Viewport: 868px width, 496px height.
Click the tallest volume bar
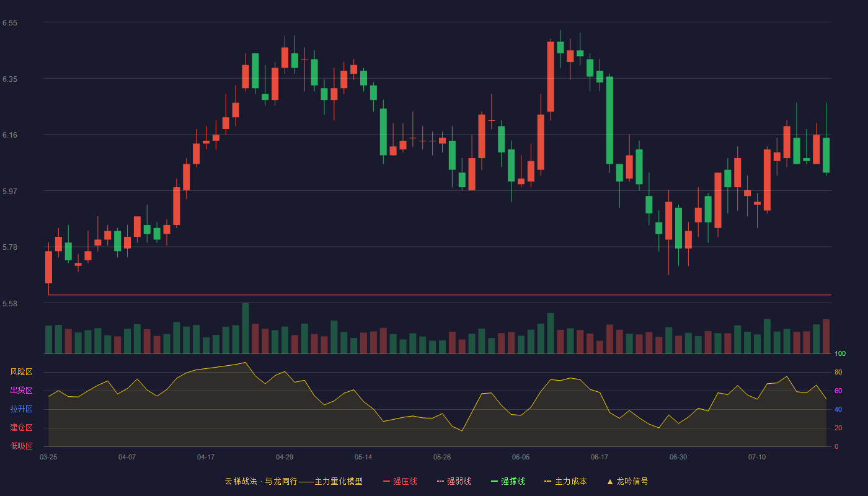coord(246,328)
